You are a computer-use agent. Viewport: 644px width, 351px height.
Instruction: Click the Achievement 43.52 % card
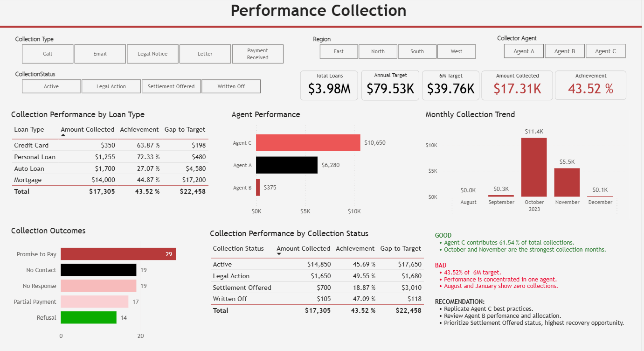[x=591, y=85]
